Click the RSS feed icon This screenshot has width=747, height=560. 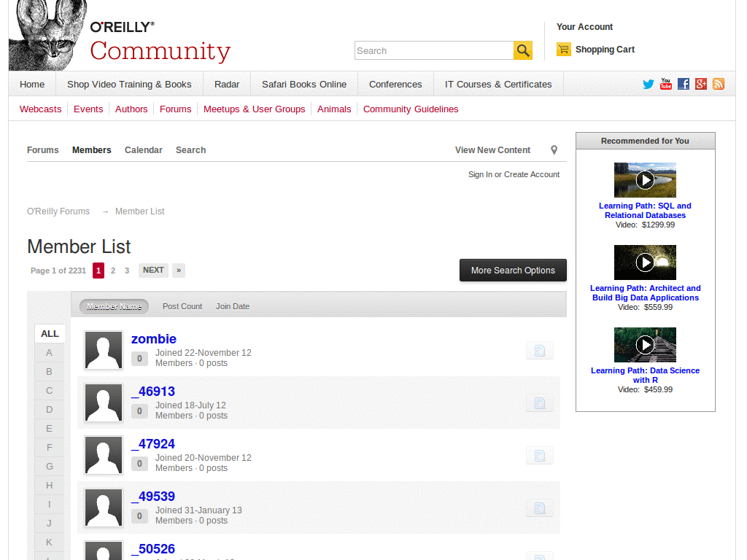pos(719,84)
